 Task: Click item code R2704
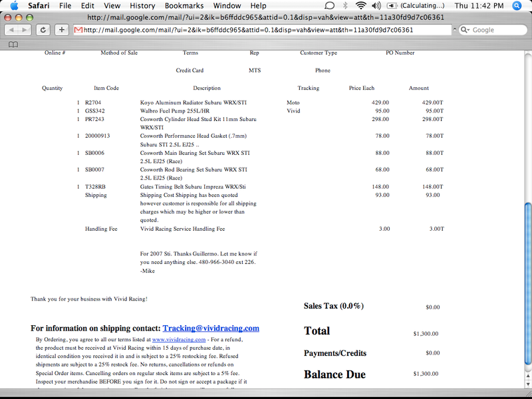pos(93,102)
